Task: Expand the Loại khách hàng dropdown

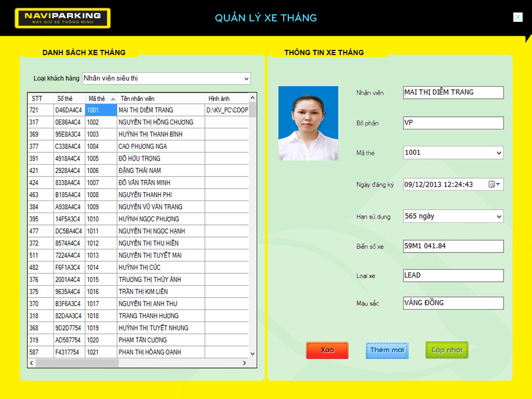Action: (246, 78)
